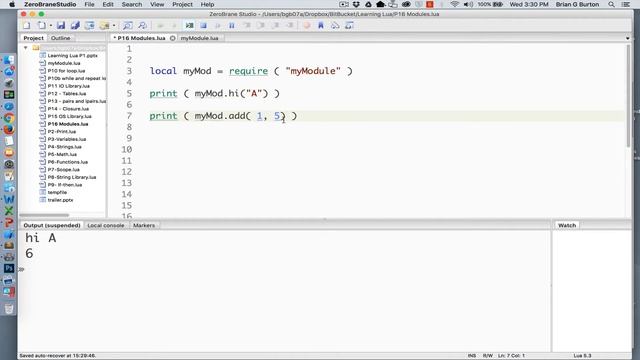Click the project panel horizontal scrollbar
The width and height of the screenshot is (640, 360).
(x=44, y=215)
